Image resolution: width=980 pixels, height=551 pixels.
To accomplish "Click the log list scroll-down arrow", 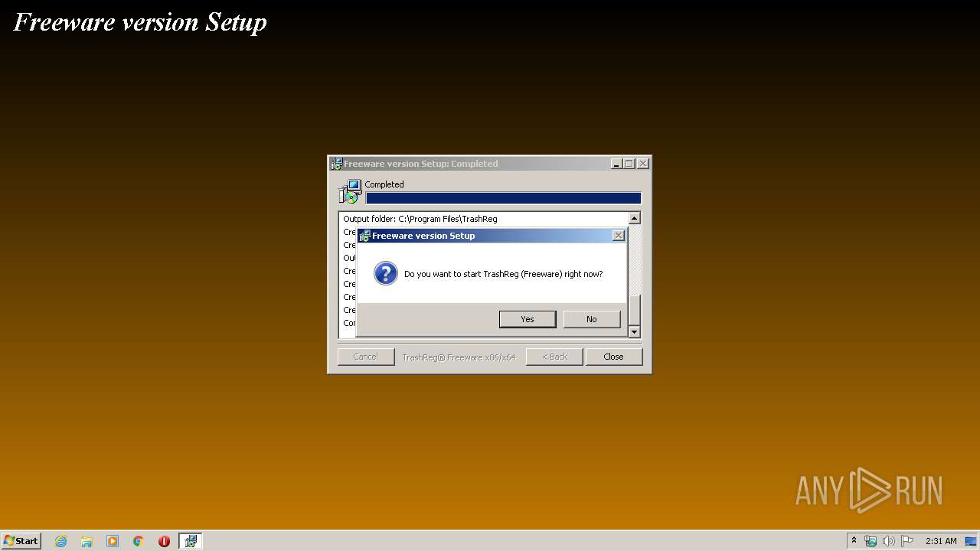I will click(634, 331).
